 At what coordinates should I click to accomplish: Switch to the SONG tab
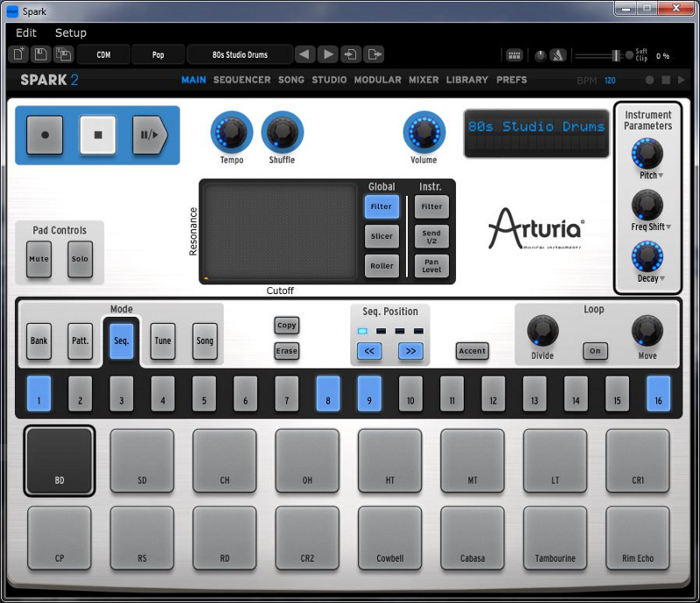291,80
